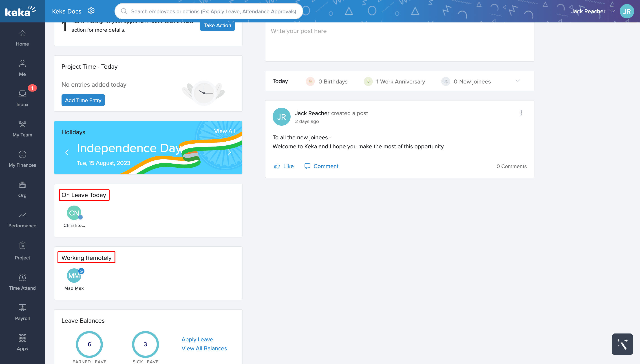Open My Finances from the sidebar

(22, 158)
